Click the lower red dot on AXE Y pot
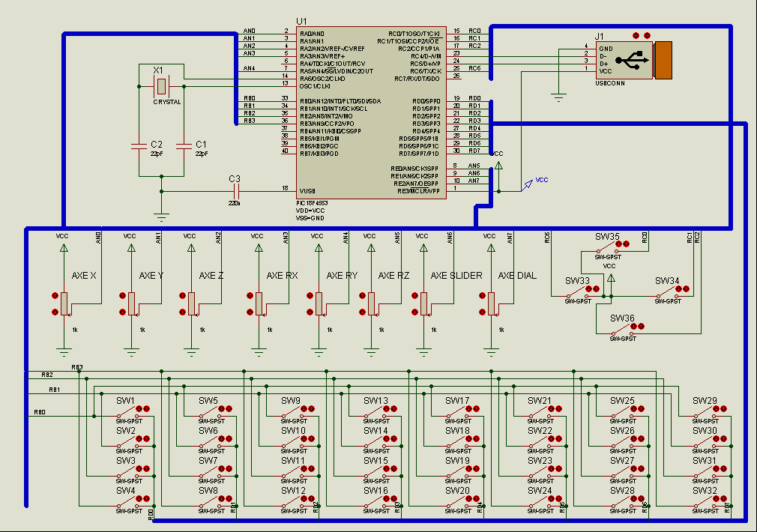This screenshot has width=757, height=532. point(123,312)
